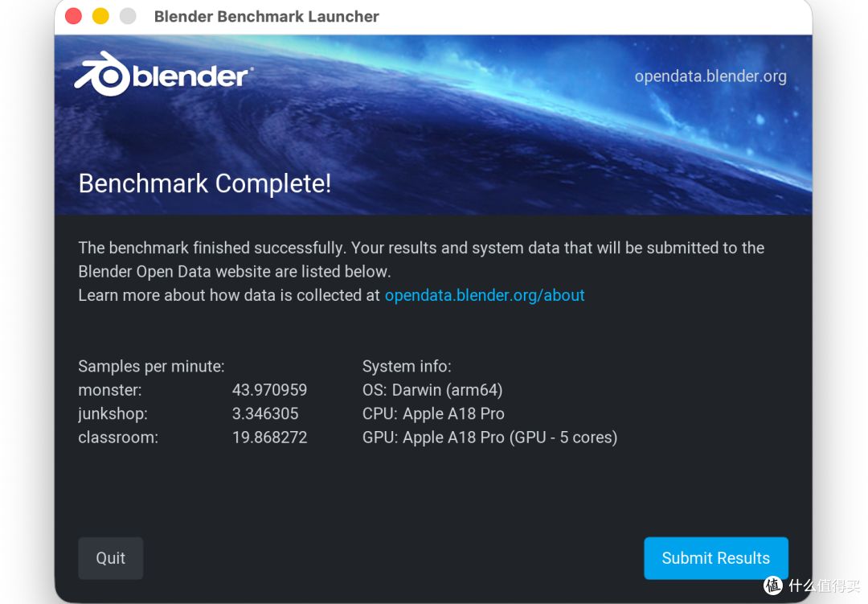Screen dimensions: 868x604
Task: Click the 'junkshop:' label
Action: 113,414
